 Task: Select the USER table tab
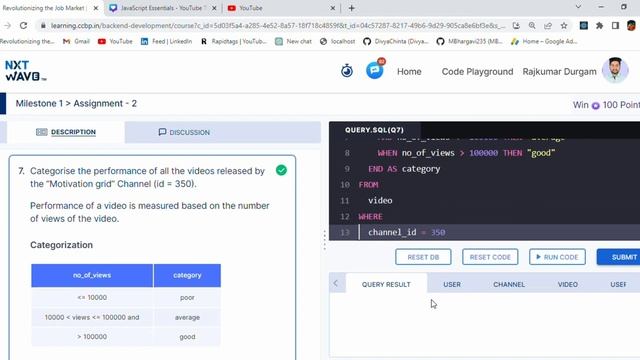[x=452, y=284]
